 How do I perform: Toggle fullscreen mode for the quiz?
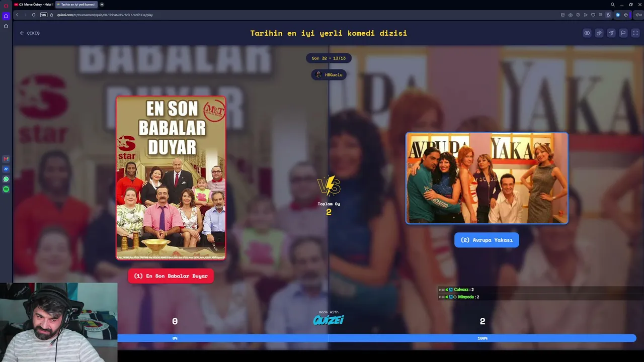(635, 33)
